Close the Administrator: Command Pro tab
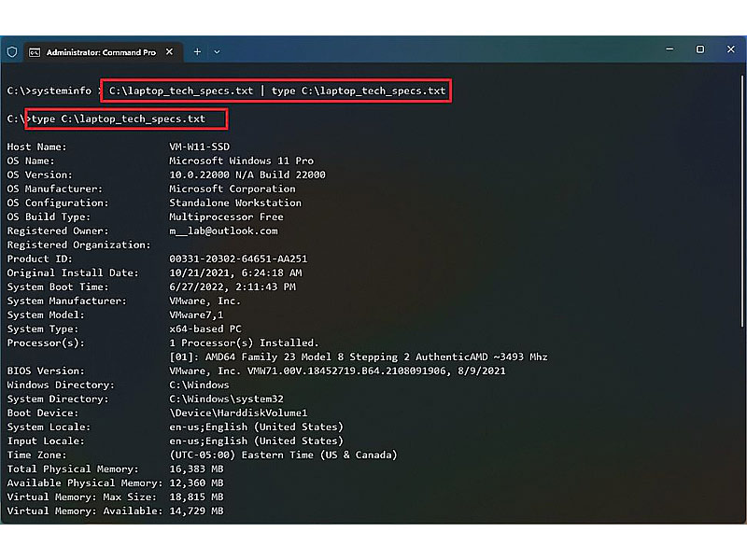The image size is (747, 560). coord(170,52)
